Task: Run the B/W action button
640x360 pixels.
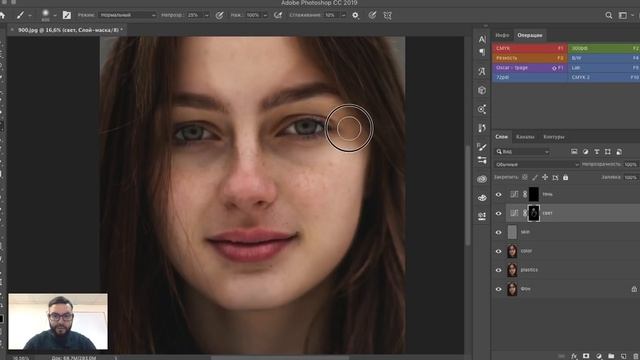Action: [x=604, y=58]
